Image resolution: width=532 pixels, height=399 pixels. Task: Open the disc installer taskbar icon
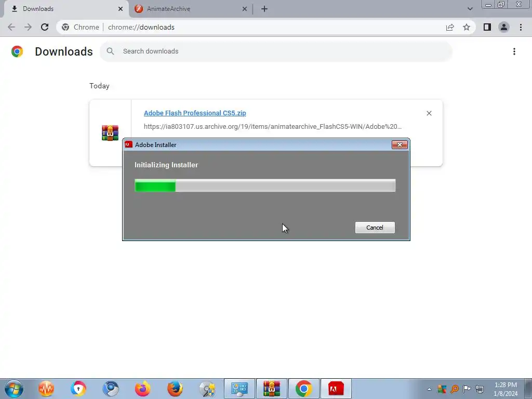point(207,389)
